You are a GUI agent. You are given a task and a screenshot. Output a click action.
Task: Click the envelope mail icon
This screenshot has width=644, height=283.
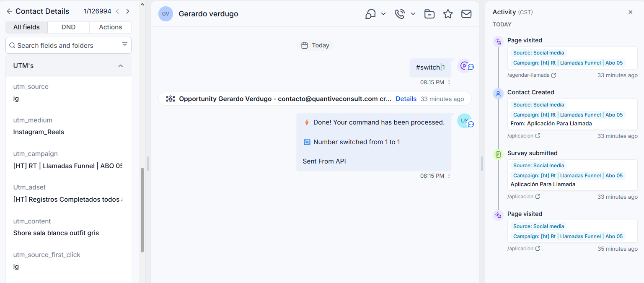point(466,14)
